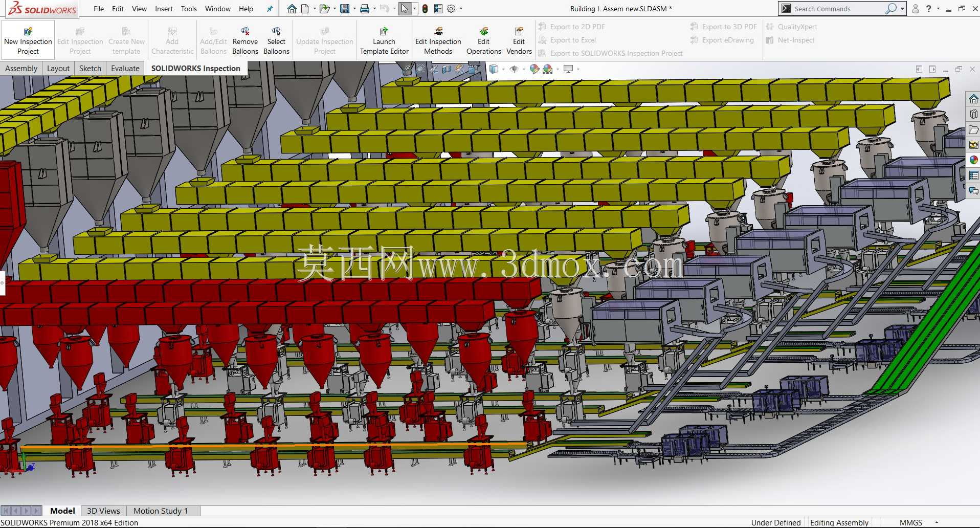Switch to the Layout tab
Image resolution: width=980 pixels, height=528 pixels.
58,68
